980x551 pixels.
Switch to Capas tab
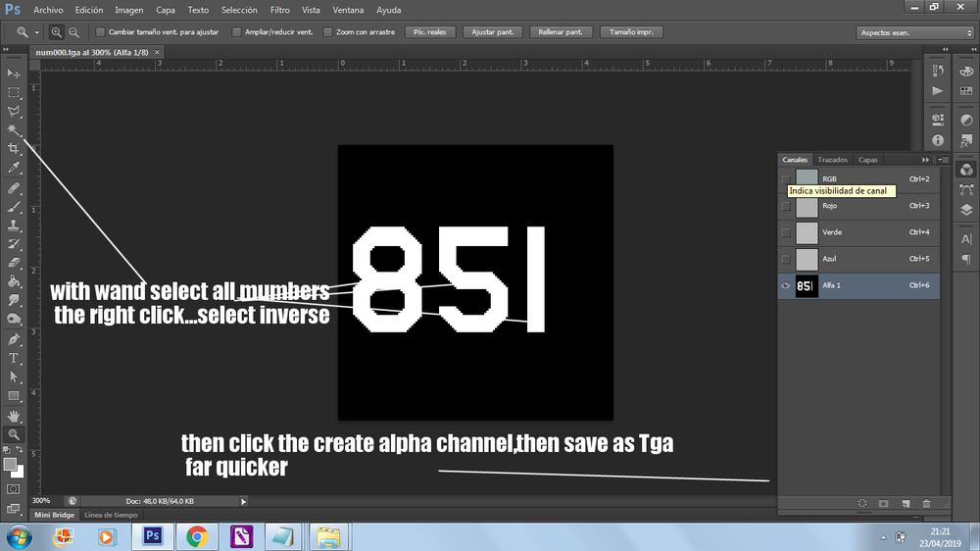tap(868, 160)
